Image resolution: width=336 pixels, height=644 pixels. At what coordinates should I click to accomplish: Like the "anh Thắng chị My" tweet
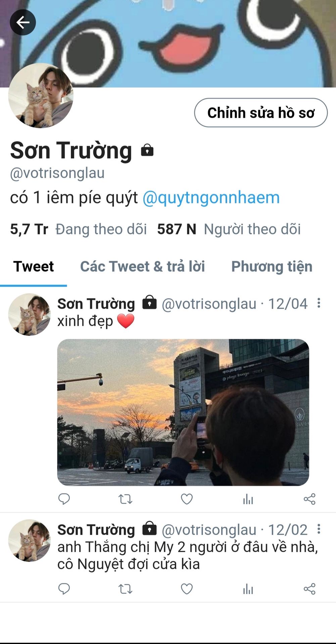coord(187,589)
